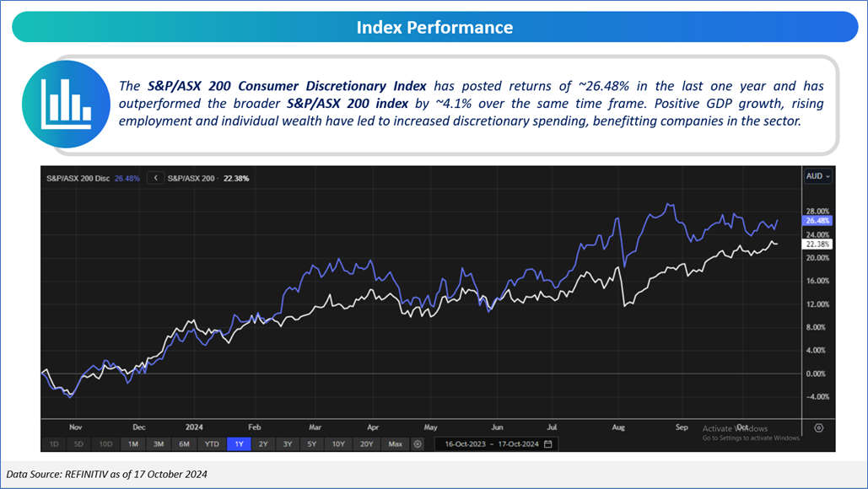Click the 26.48% legend value

click(x=127, y=179)
